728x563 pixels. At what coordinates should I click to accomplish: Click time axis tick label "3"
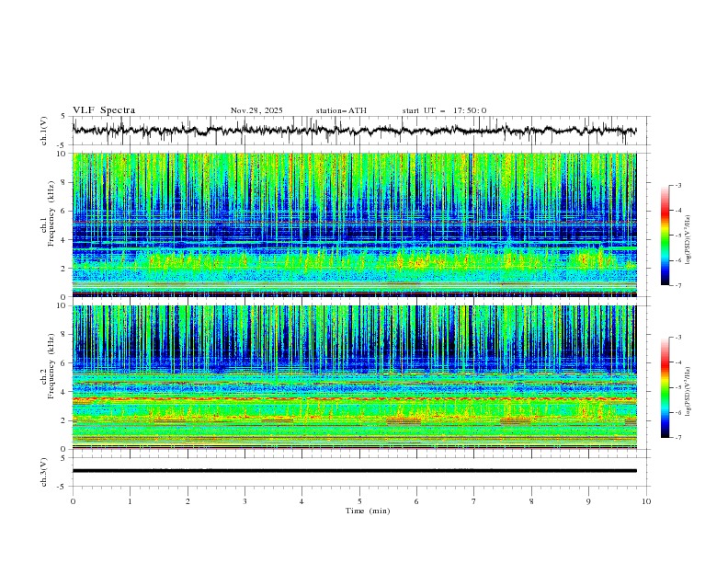click(245, 501)
